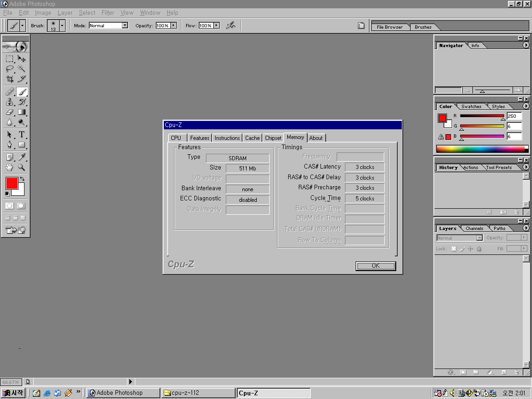Open the History palette menu arrow
This screenshot has height=399, width=532.
click(x=526, y=167)
